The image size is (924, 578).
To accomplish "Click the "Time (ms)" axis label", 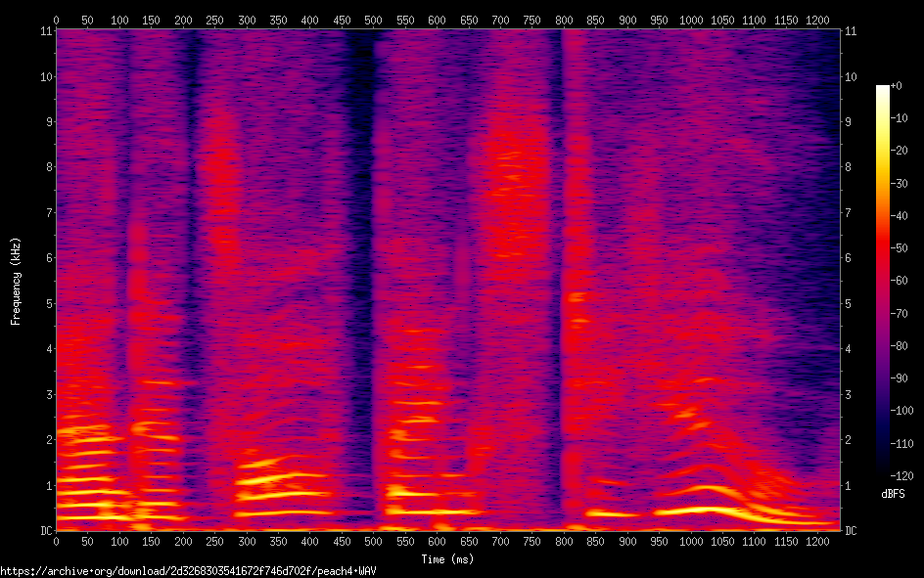I will click(447, 559).
